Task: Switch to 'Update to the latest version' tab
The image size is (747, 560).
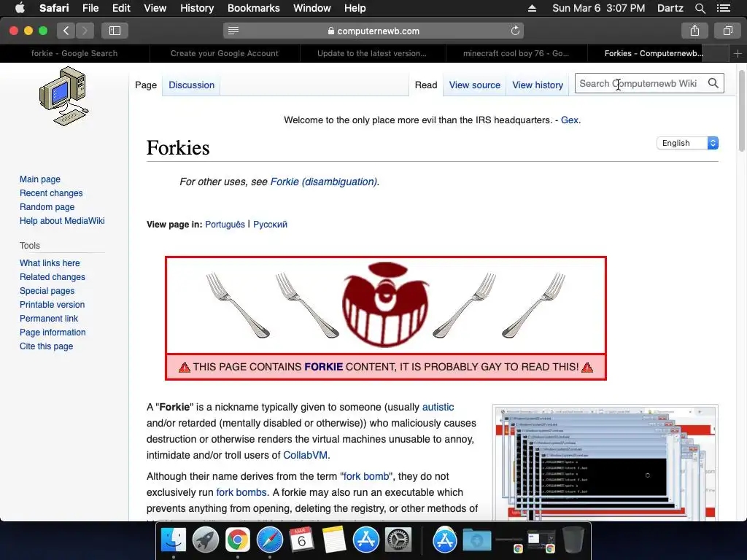Action: point(372,53)
